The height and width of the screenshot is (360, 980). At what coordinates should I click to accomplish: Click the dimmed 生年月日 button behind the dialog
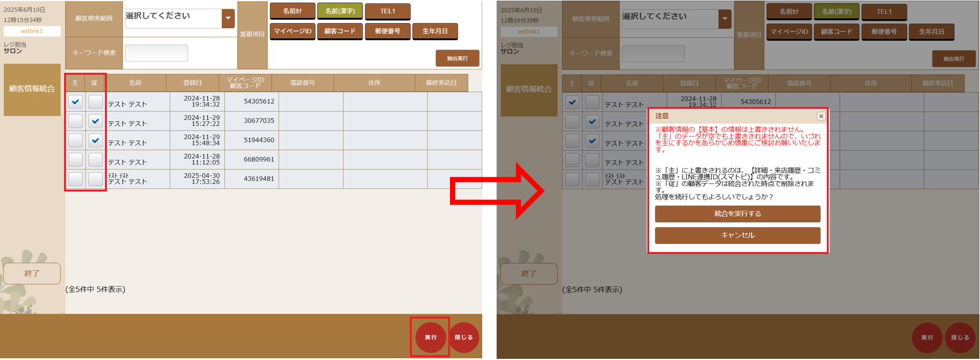click(932, 32)
